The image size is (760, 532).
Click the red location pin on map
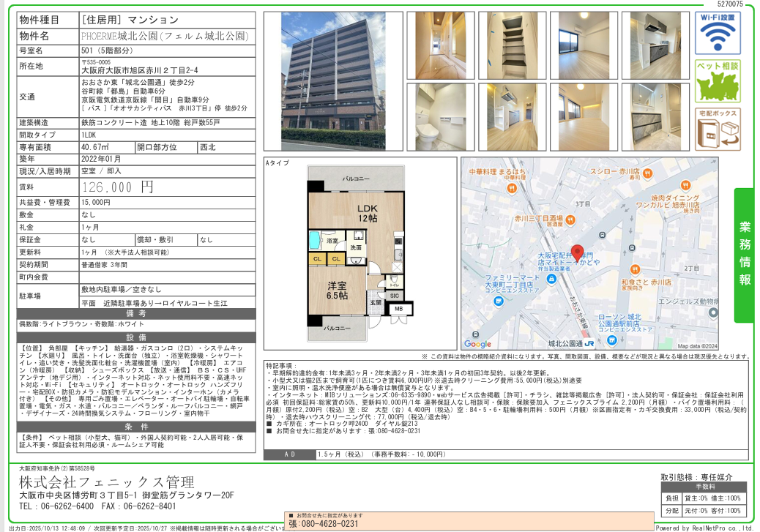click(577, 252)
